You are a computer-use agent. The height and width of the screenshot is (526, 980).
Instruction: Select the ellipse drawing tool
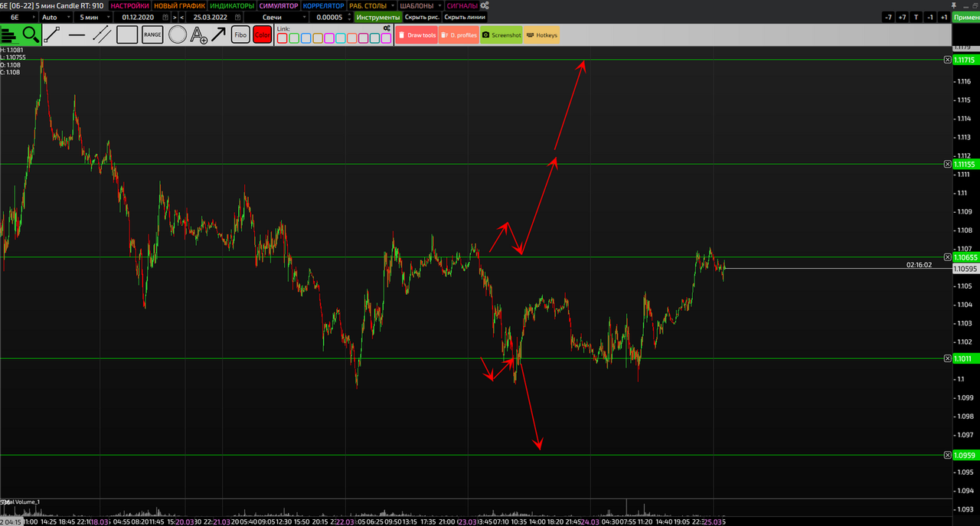coord(177,34)
